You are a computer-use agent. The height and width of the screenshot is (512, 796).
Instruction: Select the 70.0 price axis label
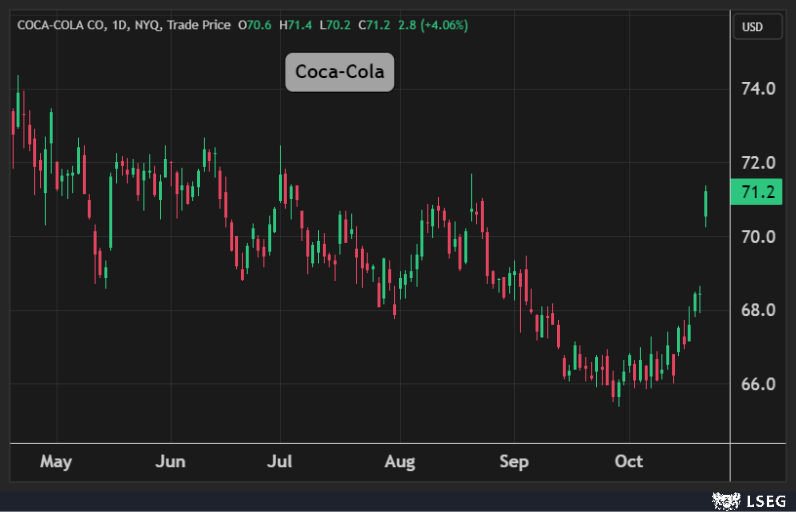(x=759, y=236)
